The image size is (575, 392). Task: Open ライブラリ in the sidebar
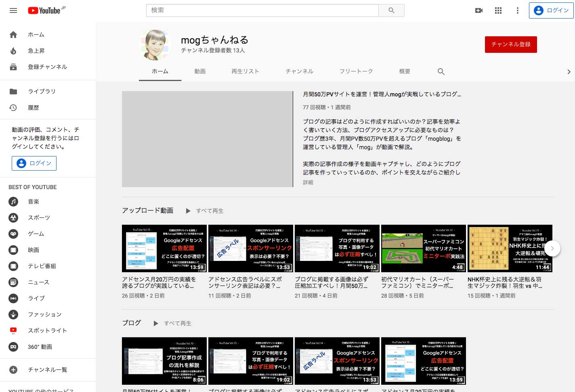48,92
